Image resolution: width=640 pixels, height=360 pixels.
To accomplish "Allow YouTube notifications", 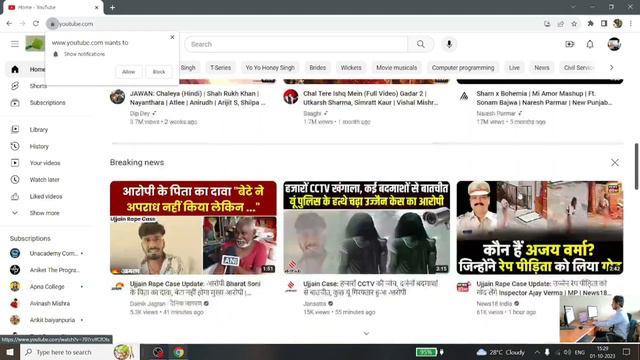I will 129,72.
